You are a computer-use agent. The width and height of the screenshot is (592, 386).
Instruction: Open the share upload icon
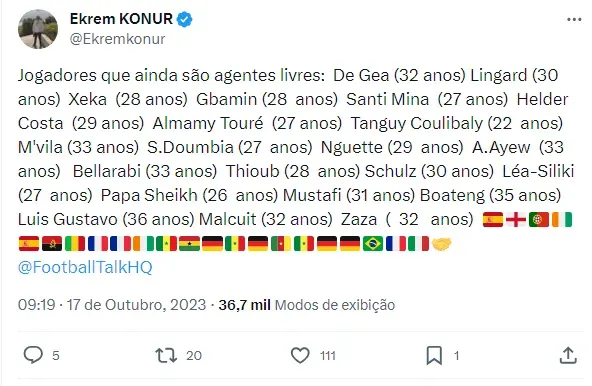click(568, 355)
